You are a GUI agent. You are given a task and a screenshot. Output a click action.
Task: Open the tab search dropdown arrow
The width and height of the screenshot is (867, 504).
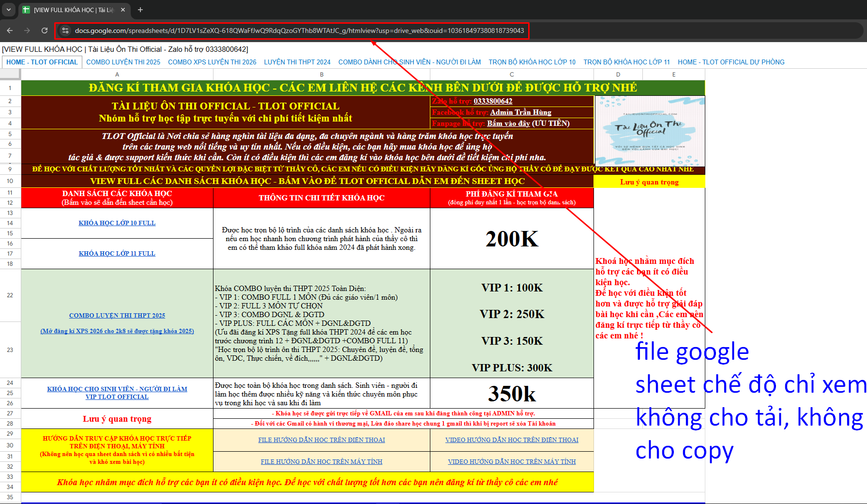pos(8,10)
